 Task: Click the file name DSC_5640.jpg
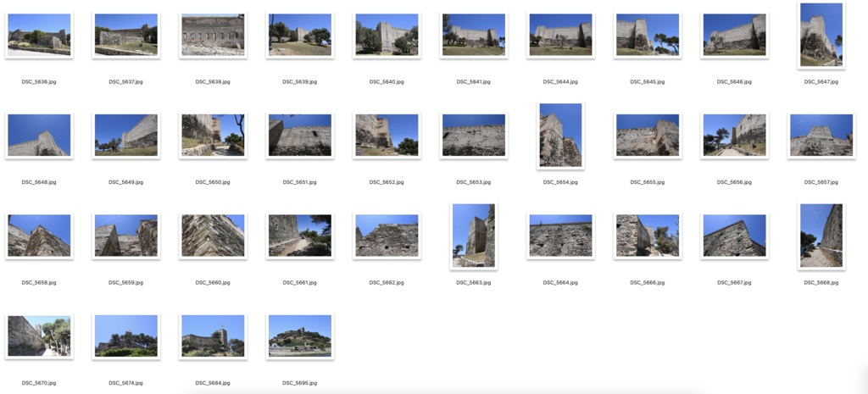387,82
